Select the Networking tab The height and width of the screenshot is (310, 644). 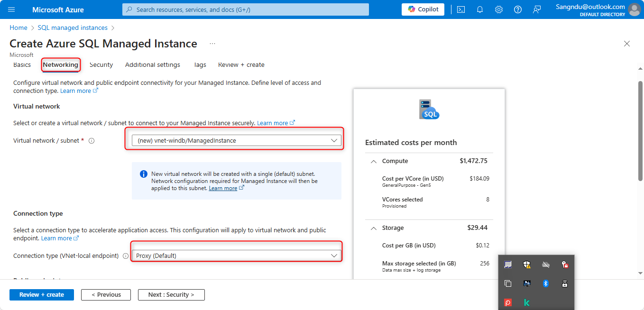point(60,65)
